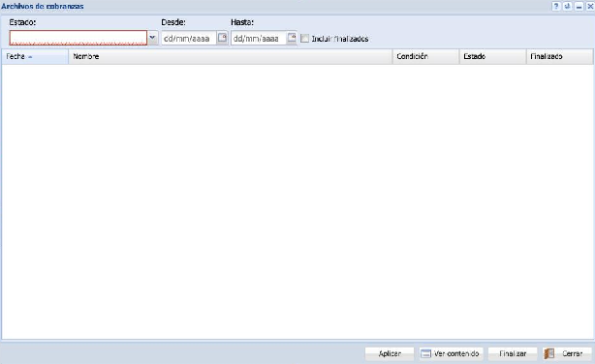Screen dimensions: 595x364
Task: Minimize the Archivos de cobranzas window
Action: [579, 6]
